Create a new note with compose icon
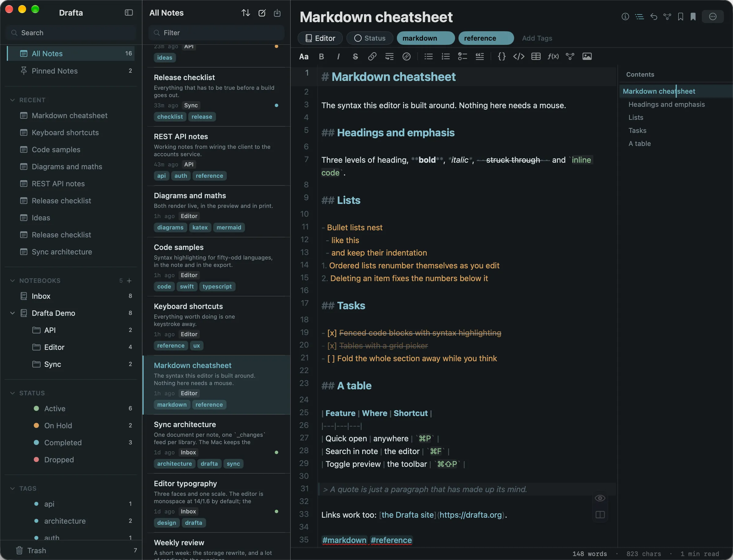This screenshot has width=733, height=560. [x=262, y=13]
